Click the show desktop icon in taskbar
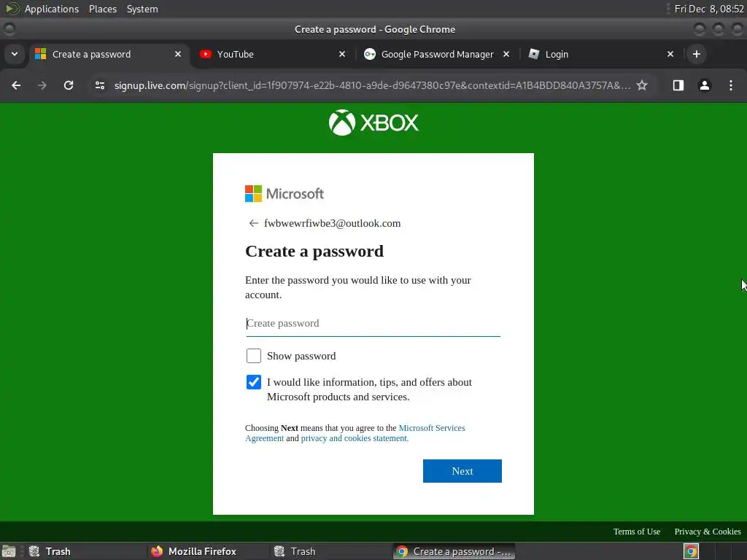 pyautogui.click(x=9, y=551)
